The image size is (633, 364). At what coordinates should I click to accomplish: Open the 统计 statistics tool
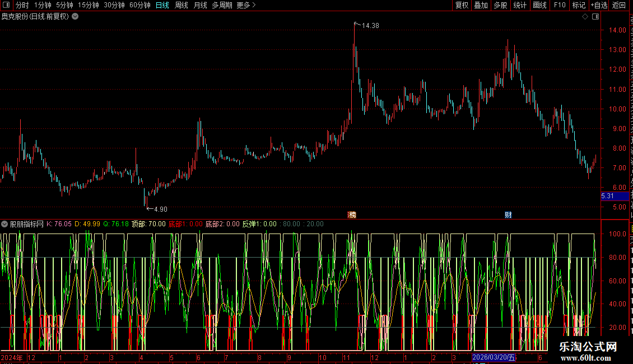519,5
